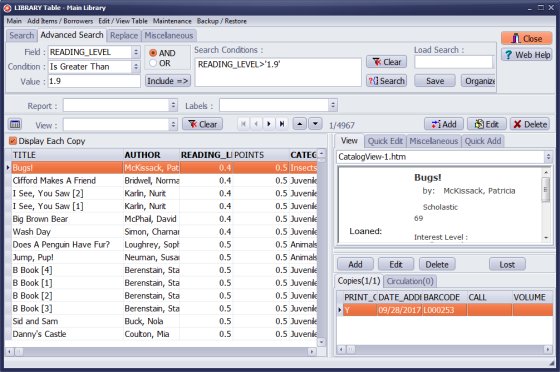This screenshot has width=560, height=372.
Task: Switch to the Quick Add tab
Action: 483,141
